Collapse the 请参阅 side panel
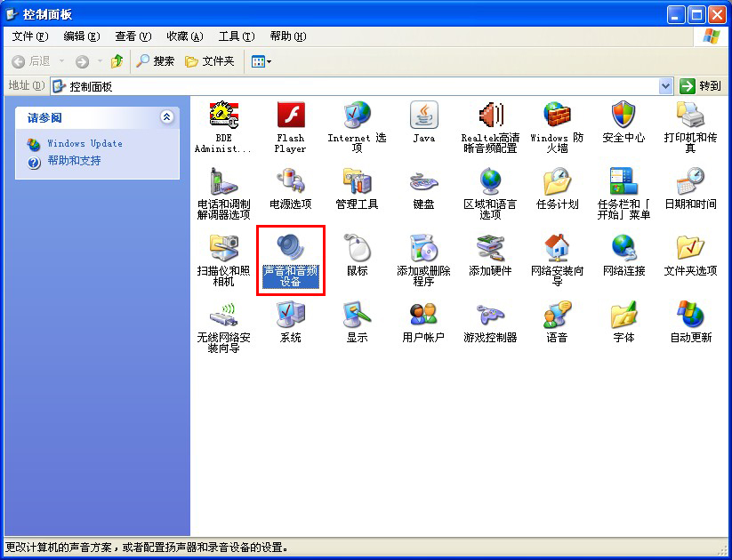732x560 pixels. click(166, 117)
